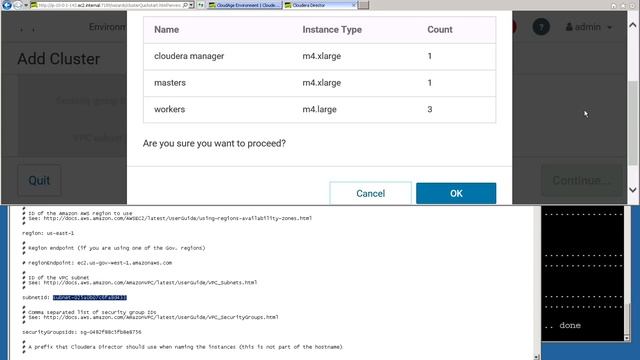640x360 pixels.
Task: Open the address bar autocomplete dropdown
Action: (191, 5)
